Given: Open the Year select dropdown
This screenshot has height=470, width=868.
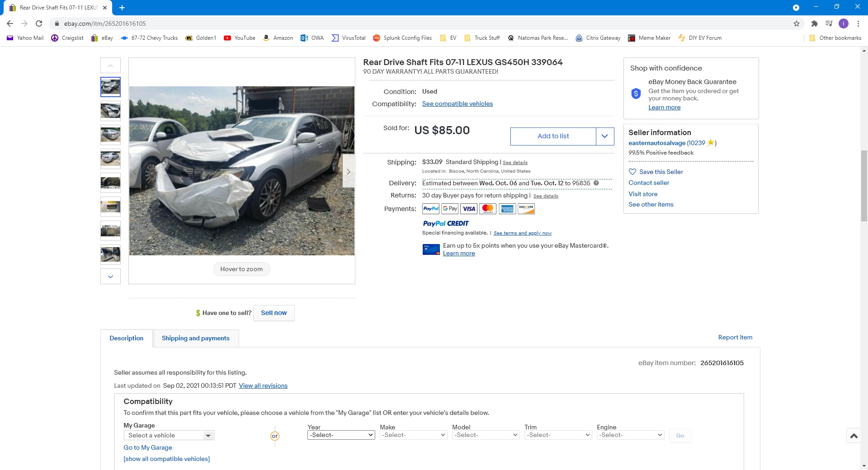Looking at the screenshot, I should 341,435.
